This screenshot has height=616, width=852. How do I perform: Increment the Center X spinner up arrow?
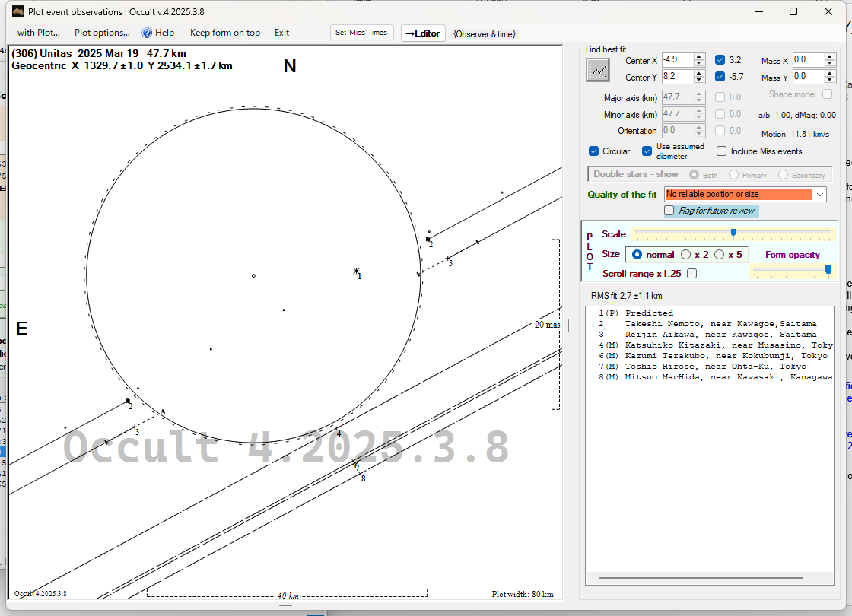tap(699, 56)
